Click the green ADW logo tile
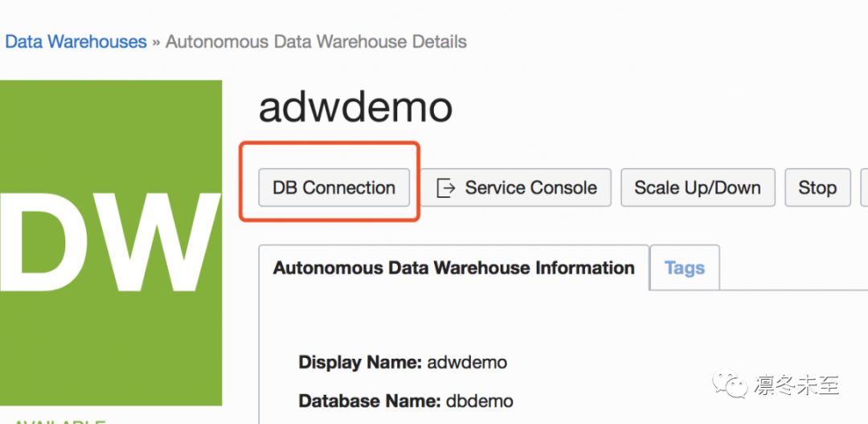 (111, 241)
